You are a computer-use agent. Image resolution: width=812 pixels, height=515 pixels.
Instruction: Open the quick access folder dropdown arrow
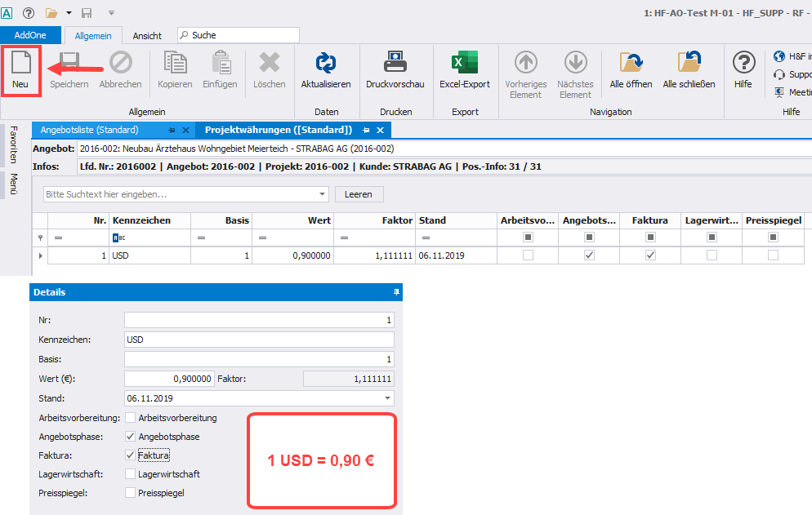point(69,12)
